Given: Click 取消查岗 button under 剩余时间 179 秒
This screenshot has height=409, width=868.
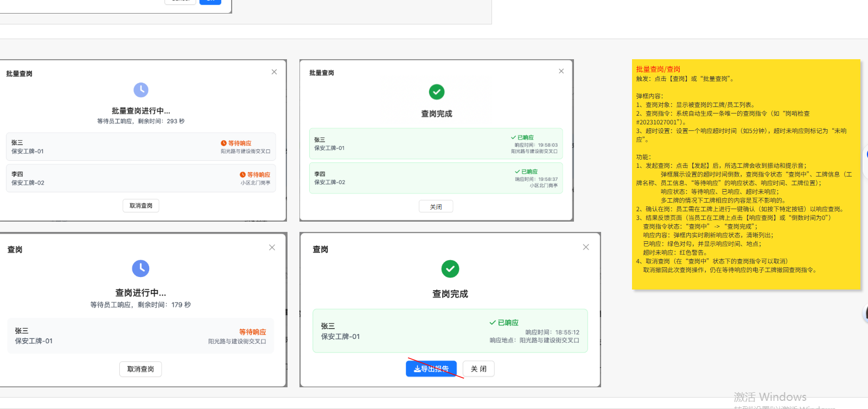Looking at the screenshot, I should click(x=141, y=369).
